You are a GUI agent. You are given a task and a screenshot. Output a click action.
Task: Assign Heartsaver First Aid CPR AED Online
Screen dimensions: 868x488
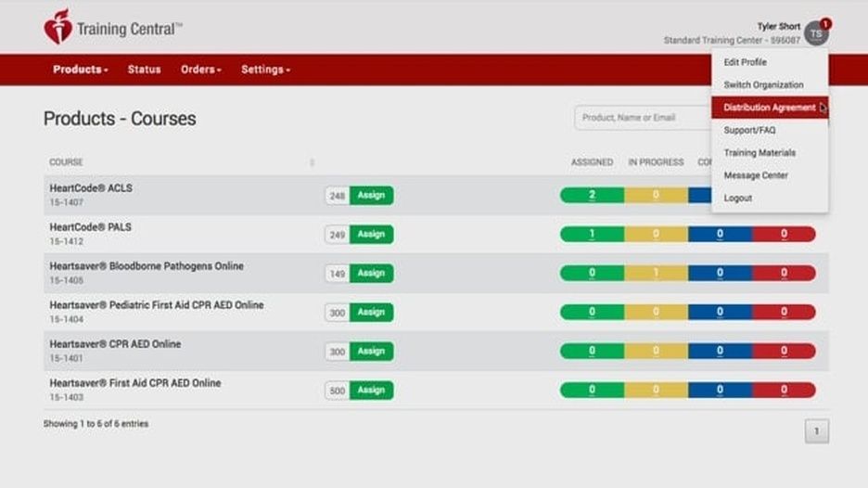pos(372,390)
